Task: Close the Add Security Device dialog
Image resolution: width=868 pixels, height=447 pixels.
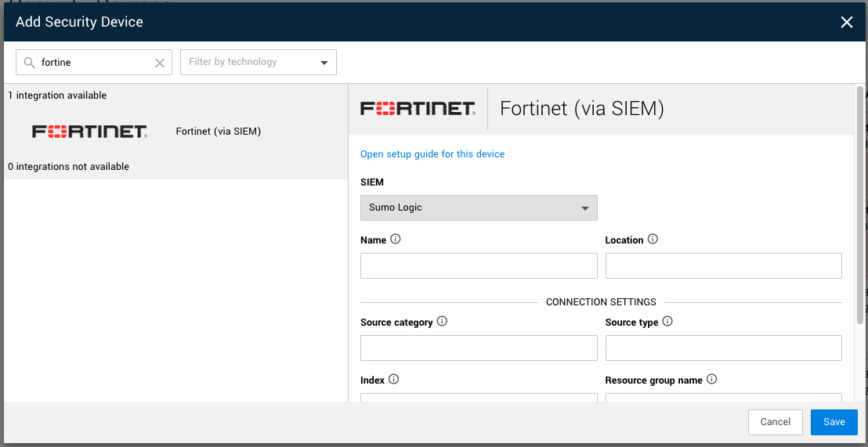Action: pyautogui.click(x=846, y=22)
